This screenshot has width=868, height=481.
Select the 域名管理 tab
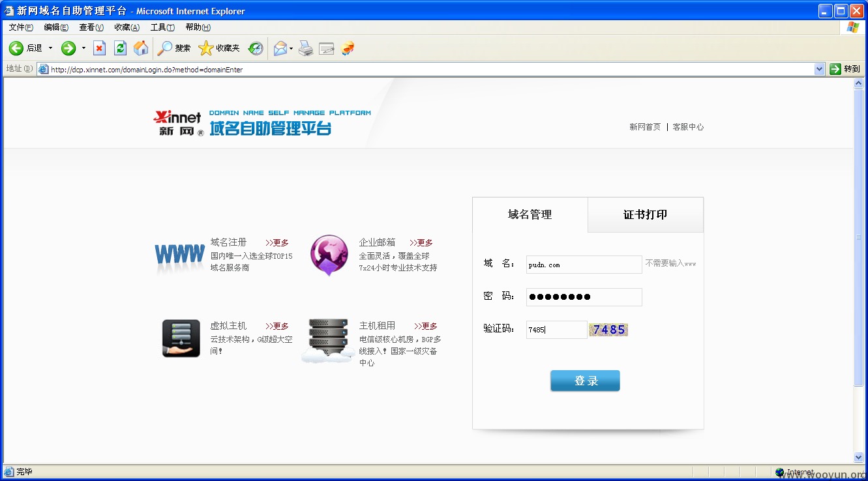coord(530,214)
